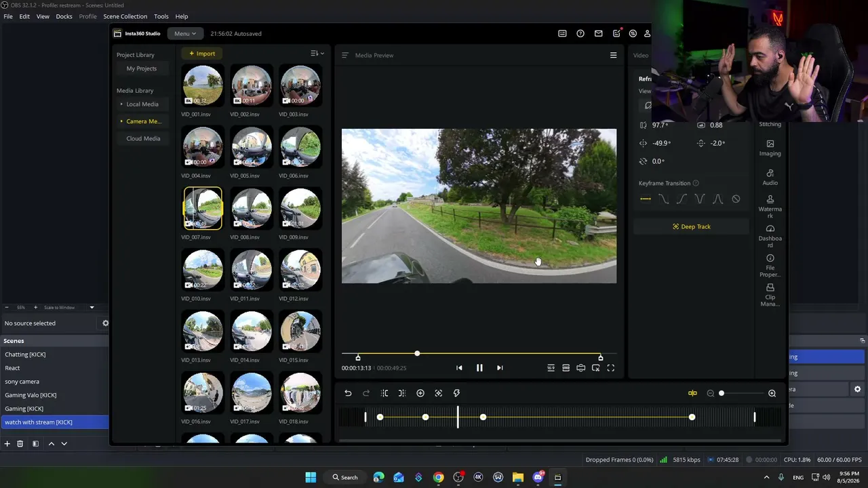Open My Projects in the project library
Screen dimensions: 868x488
142,68
